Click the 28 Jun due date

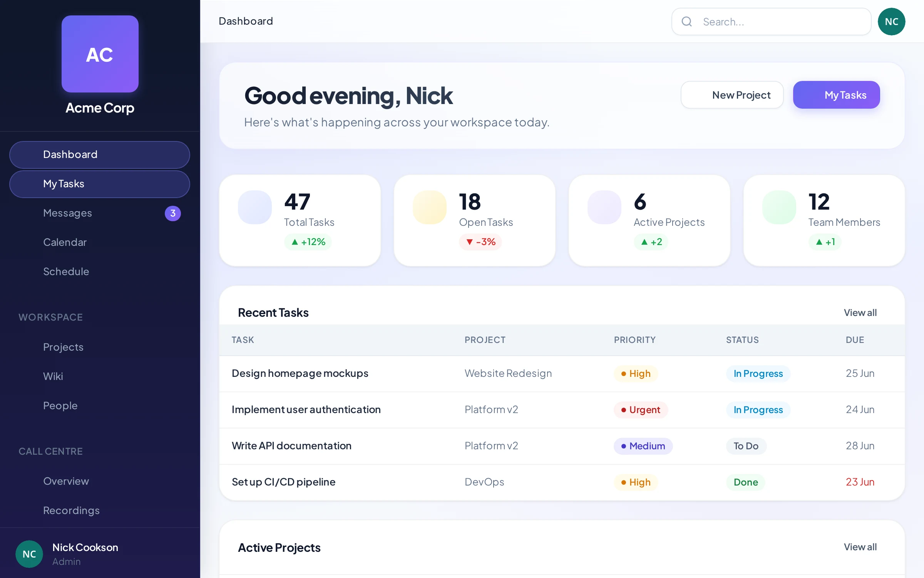click(x=860, y=446)
